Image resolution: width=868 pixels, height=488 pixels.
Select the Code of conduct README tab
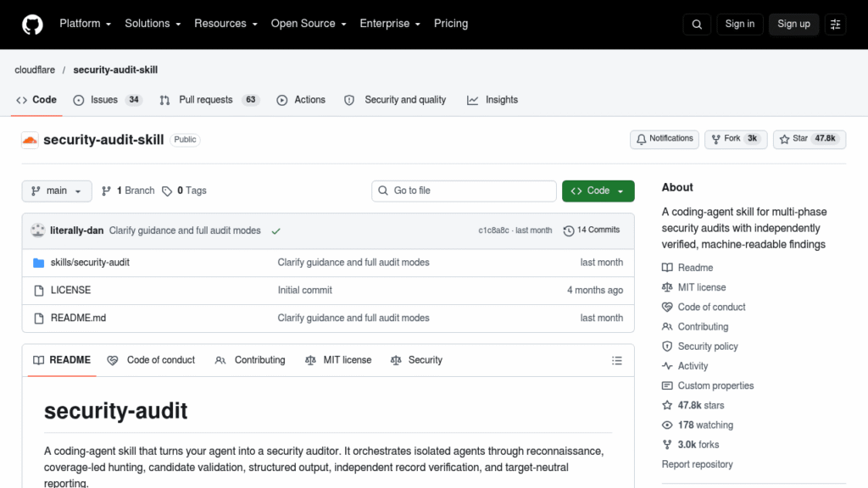(x=151, y=360)
